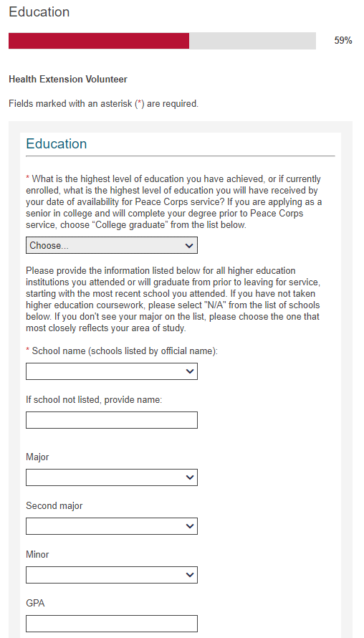The image size is (364, 638).
Task: Open the highest education level 'Choose...' dropdown
Action: [112, 245]
